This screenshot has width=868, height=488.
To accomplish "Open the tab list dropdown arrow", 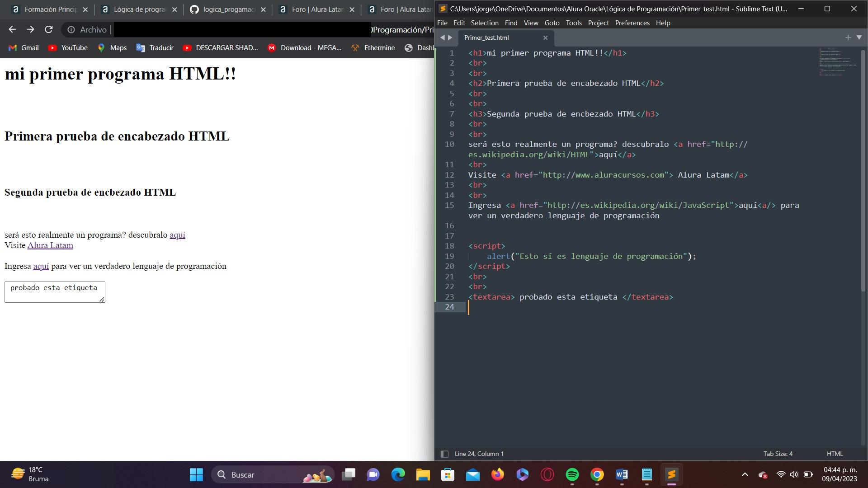I will click(x=859, y=38).
